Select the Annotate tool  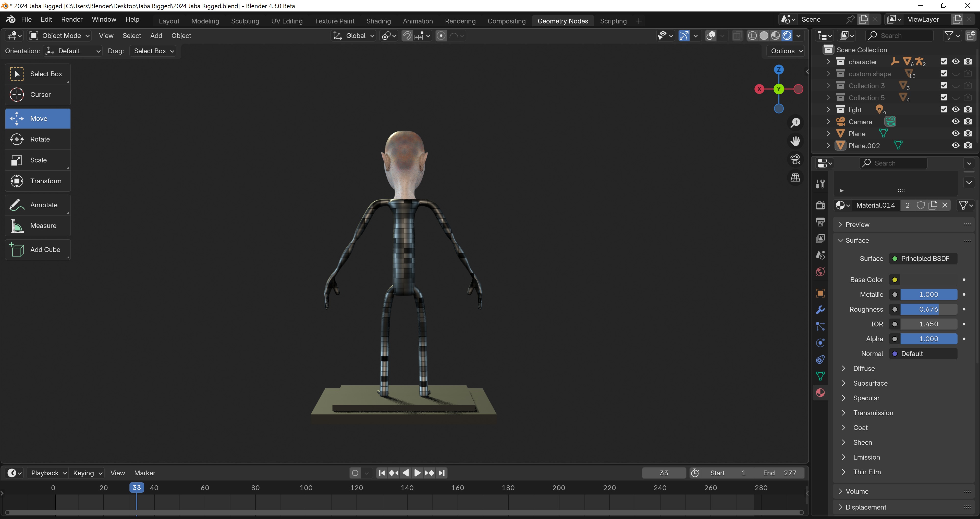[38, 205]
